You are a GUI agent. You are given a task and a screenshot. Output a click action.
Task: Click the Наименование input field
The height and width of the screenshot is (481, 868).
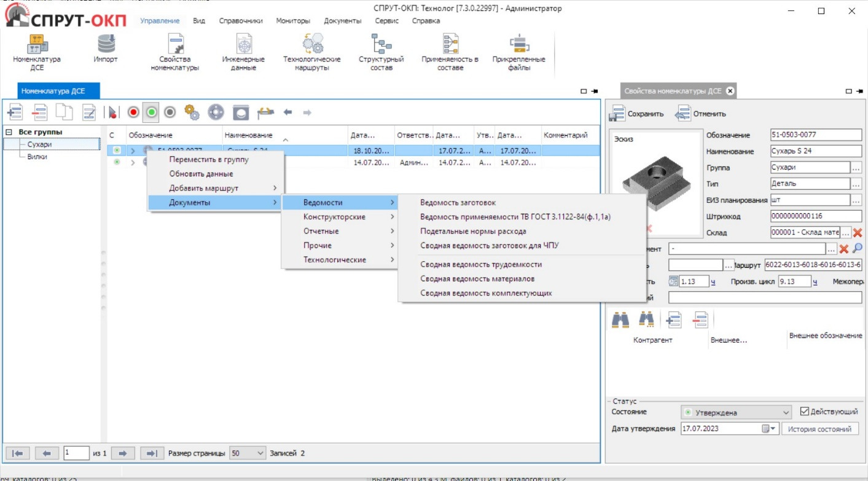(x=816, y=151)
